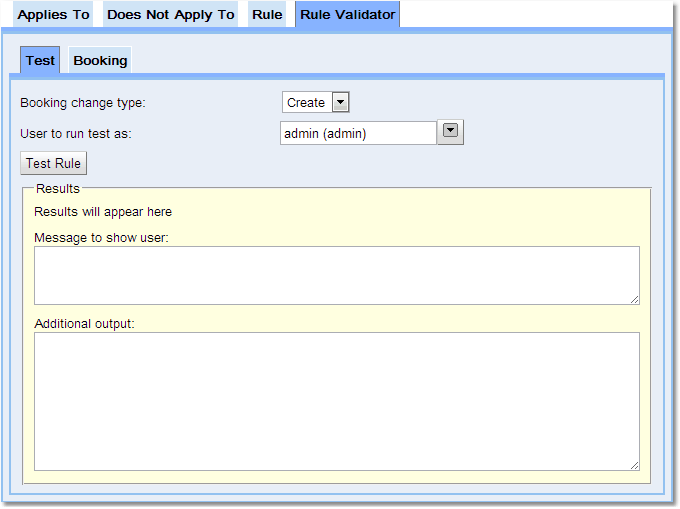Switch to the Does Not Apply To tab

(170, 15)
